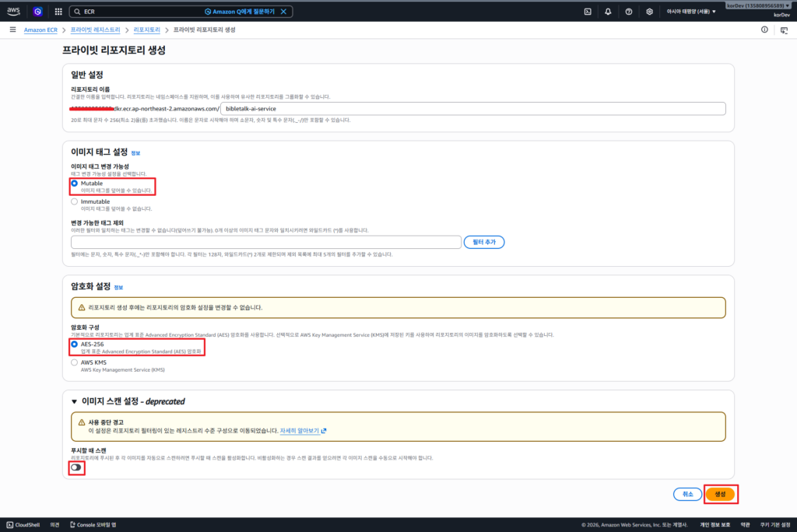Viewport: 797px width, 532px height.
Task: Open settings gear in top bar
Action: tap(649, 11)
